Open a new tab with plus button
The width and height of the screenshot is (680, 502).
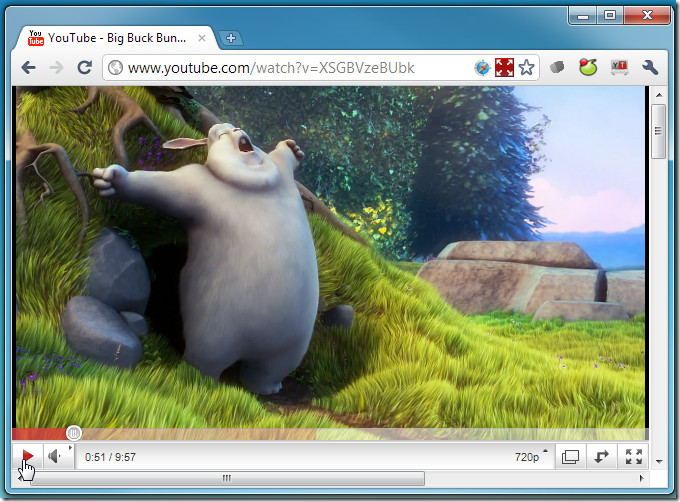click(231, 38)
